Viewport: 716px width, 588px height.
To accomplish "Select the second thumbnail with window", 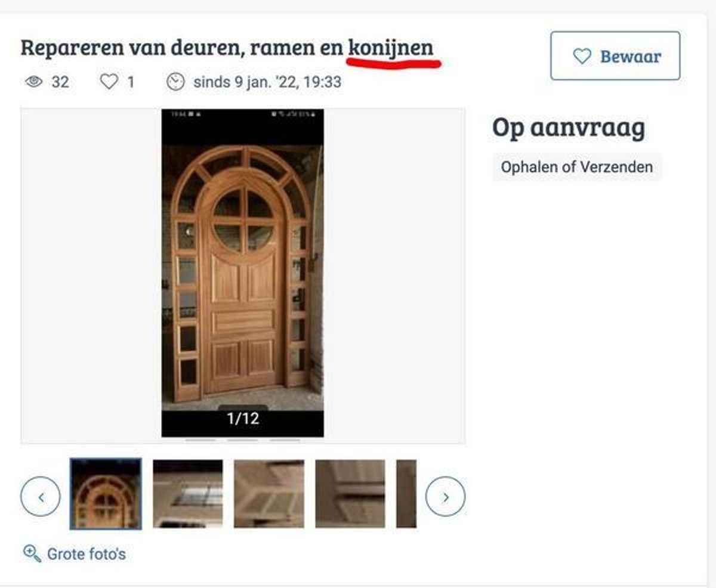I will click(188, 494).
